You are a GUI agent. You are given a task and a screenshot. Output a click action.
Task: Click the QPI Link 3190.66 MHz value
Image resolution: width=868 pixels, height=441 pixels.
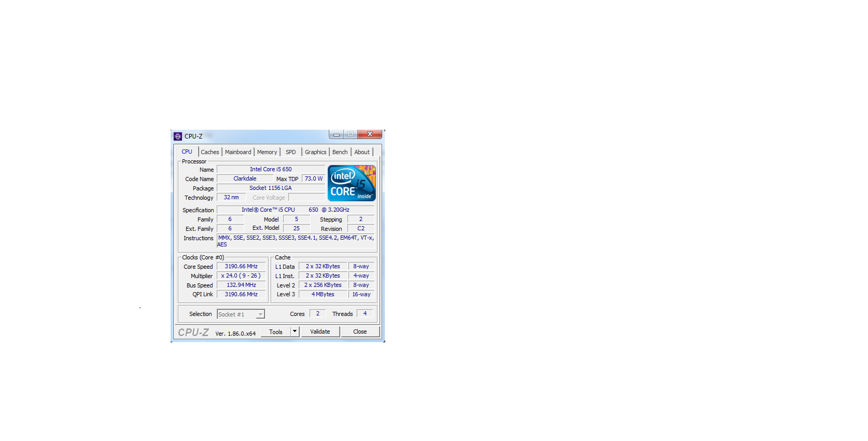(x=241, y=294)
